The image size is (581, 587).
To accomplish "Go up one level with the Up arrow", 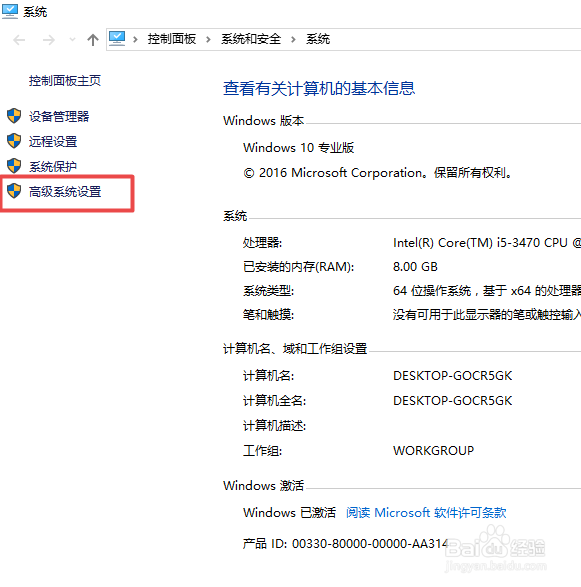I will [93, 40].
